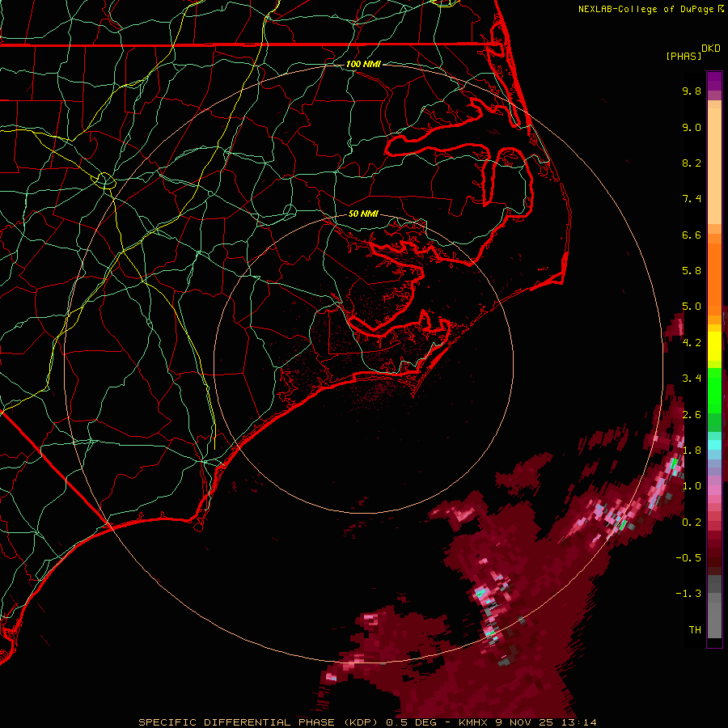
Task: Click the 1.0 scale value
Action: point(692,486)
